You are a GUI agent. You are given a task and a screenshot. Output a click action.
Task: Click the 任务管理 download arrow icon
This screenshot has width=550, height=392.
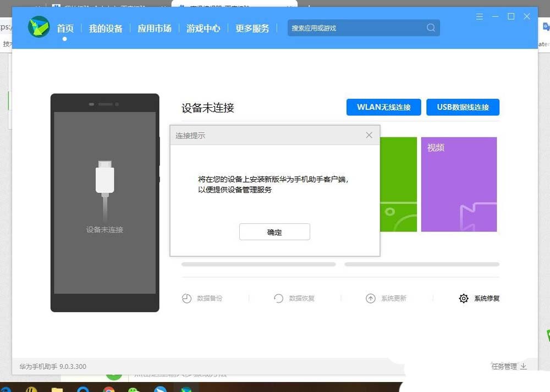524,366
